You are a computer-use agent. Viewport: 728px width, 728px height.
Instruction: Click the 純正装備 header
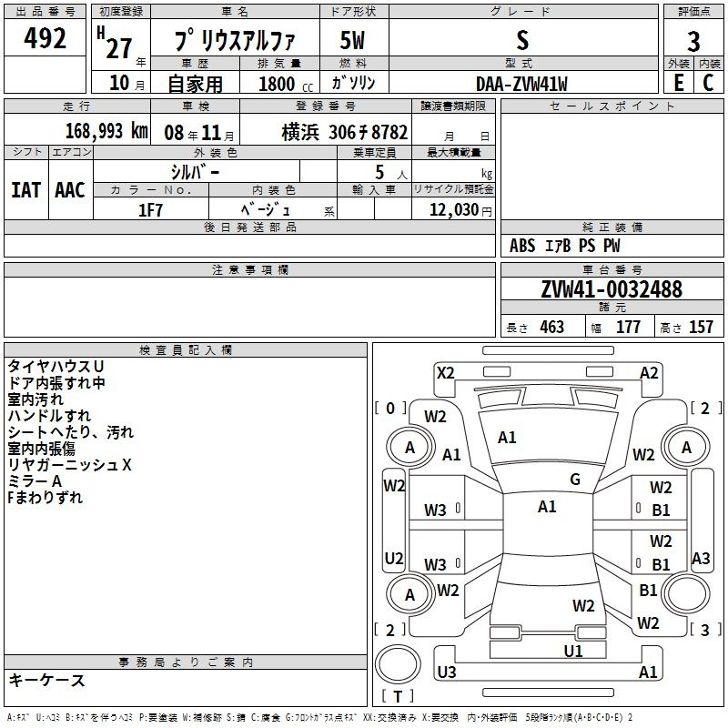pyautogui.click(x=612, y=227)
